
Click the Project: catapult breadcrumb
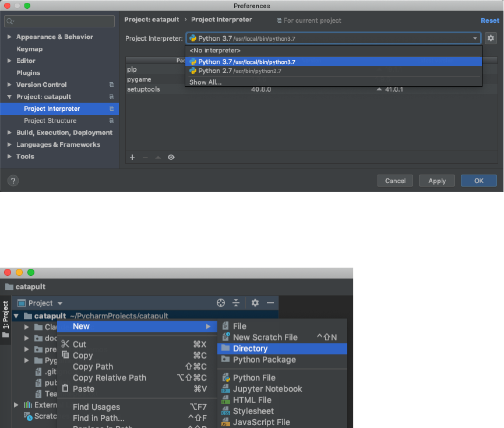pyautogui.click(x=151, y=20)
